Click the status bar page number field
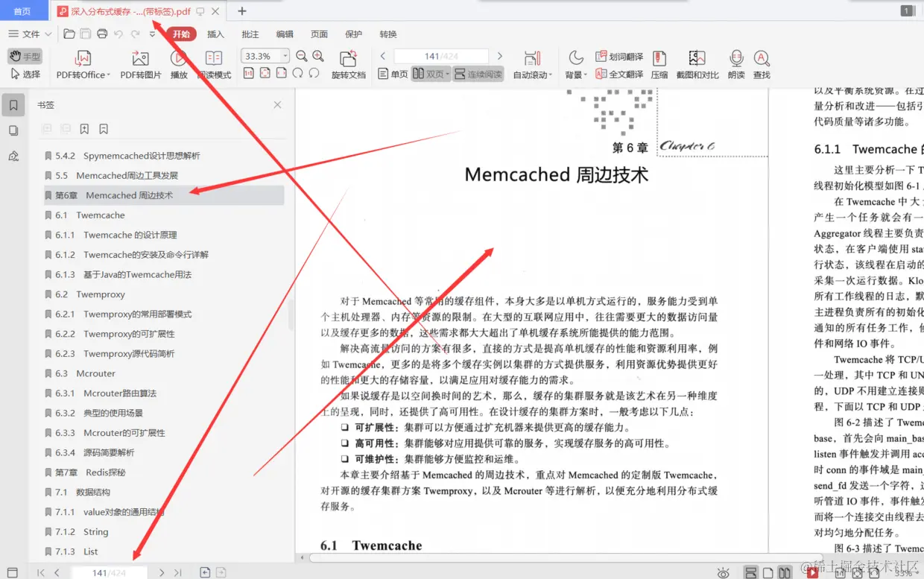This screenshot has height=579, width=924. coord(109,572)
